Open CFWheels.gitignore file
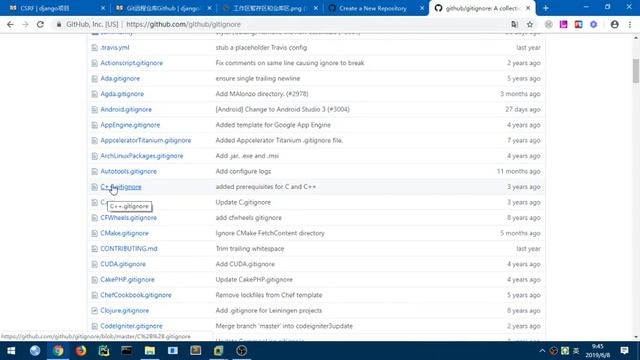 [x=129, y=218]
